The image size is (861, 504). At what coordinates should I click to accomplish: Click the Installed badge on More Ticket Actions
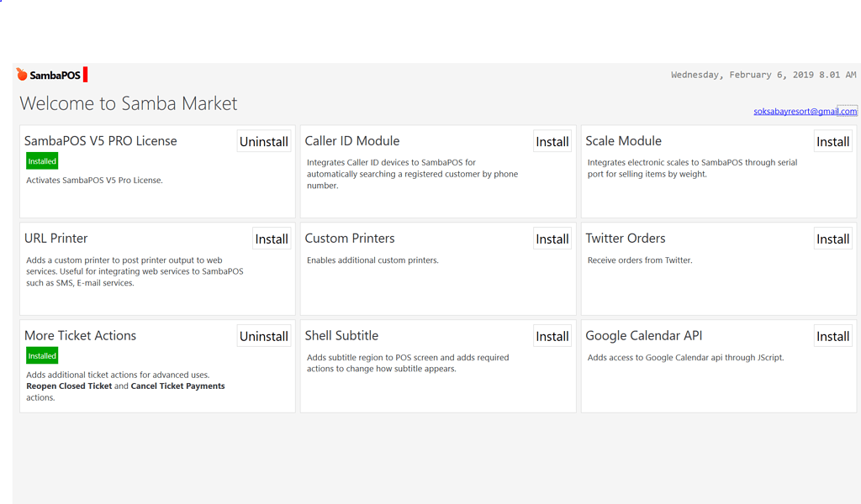click(42, 355)
